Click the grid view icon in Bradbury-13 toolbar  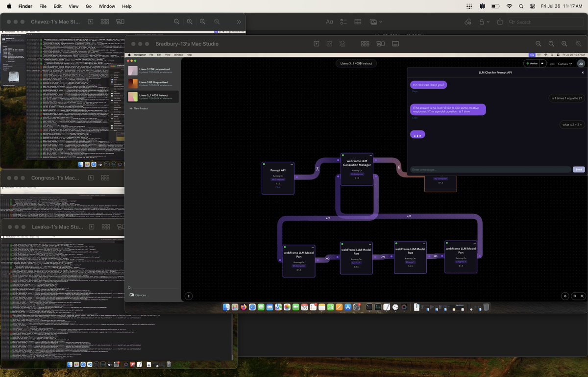click(x=365, y=44)
